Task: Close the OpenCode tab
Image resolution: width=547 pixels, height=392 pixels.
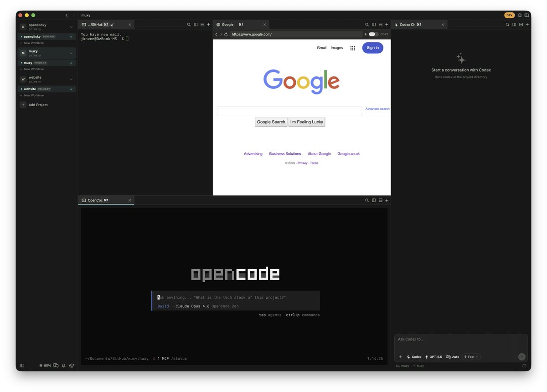Action: 129,200
